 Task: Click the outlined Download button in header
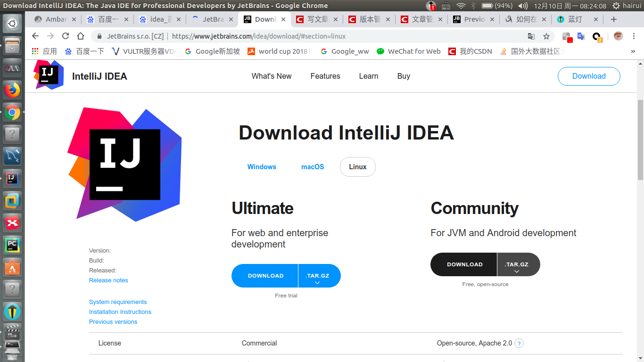click(589, 76)
